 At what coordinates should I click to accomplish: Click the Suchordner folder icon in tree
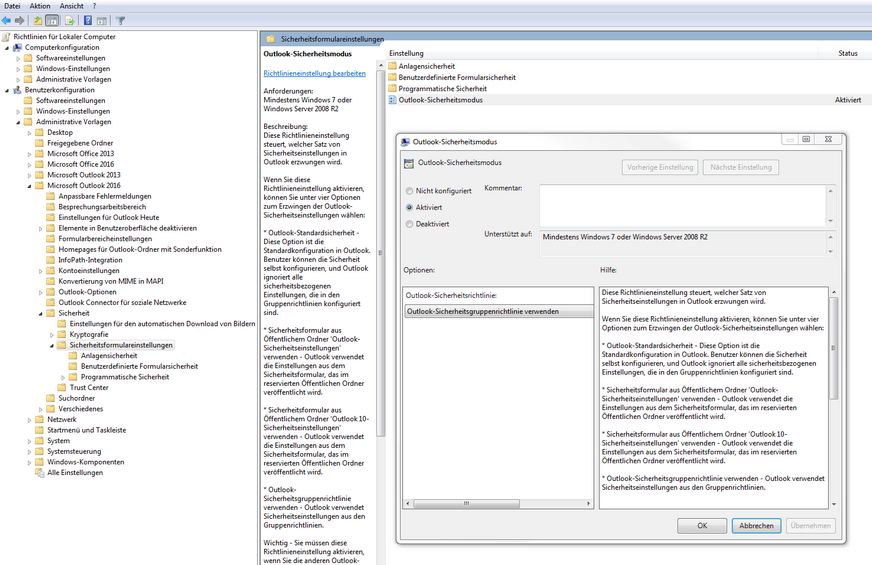[51, 398]
